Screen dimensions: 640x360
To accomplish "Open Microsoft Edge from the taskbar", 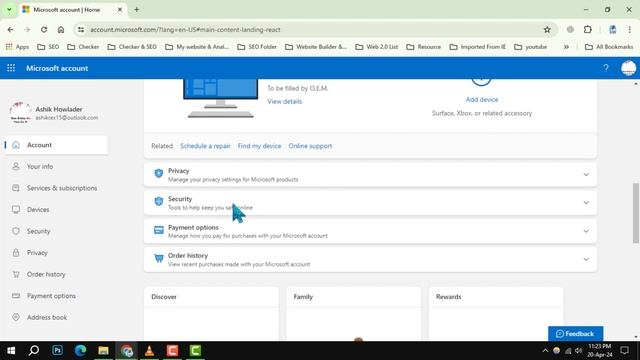I will pos(80,351).
